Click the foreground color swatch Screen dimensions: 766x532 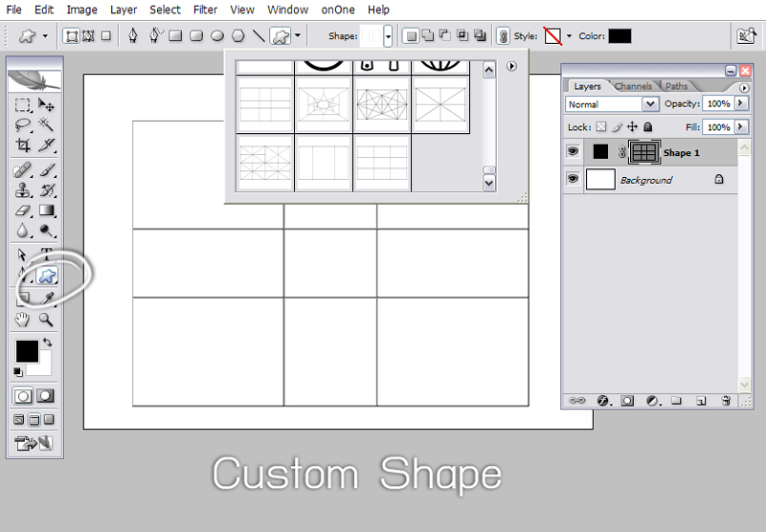[27, 351]
